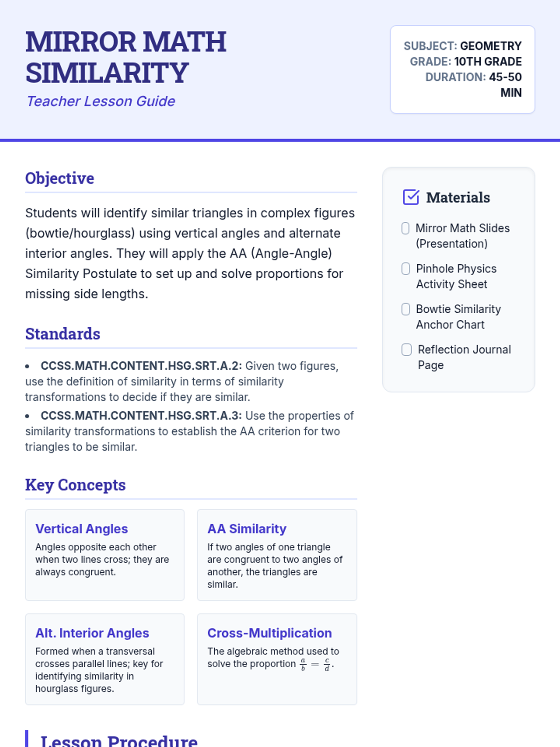560x747 pixels.
Task: Check off the Reflection Journal Page item
Action: [x=406, y=350]
